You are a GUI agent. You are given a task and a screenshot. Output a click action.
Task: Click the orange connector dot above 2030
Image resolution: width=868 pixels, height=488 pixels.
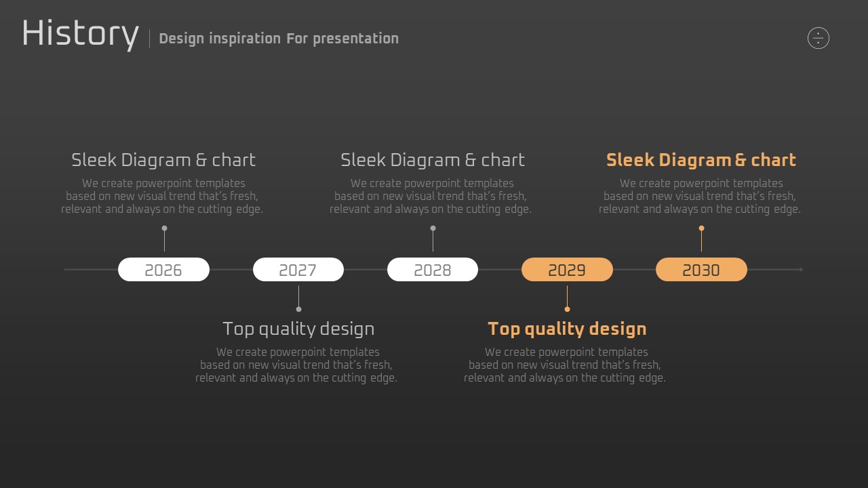click(701, 228)
